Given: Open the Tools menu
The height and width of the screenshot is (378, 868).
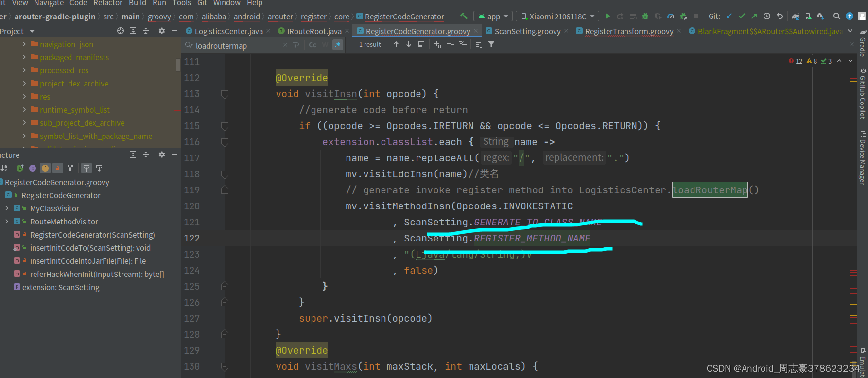Looking at the screenshot, I should [x=181, y=3].
